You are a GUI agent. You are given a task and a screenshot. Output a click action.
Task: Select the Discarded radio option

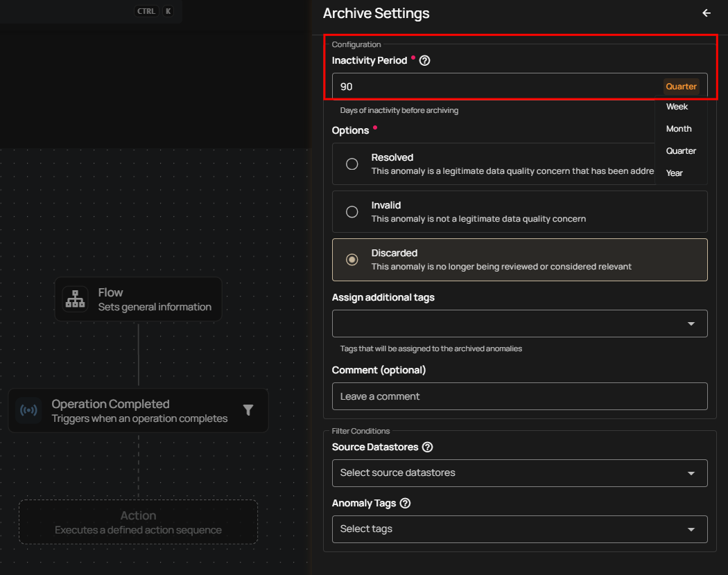click(x=352, y=260)
